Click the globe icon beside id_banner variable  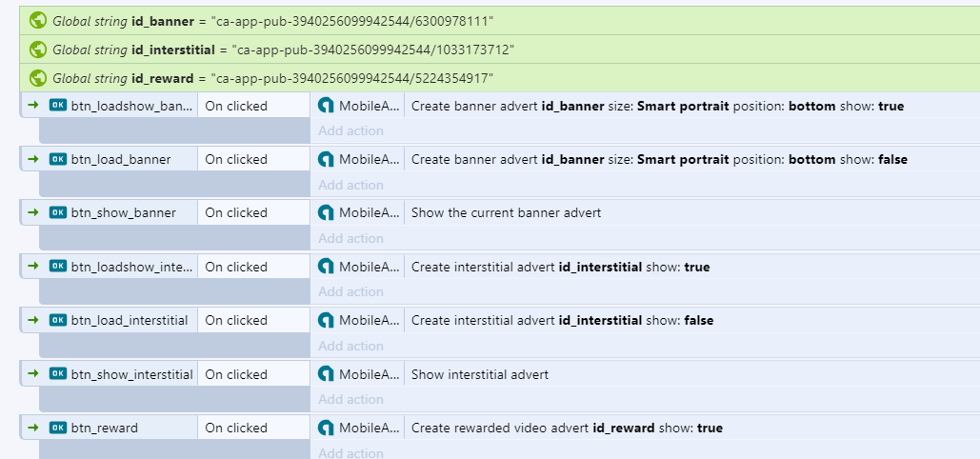tap(38, 21)
